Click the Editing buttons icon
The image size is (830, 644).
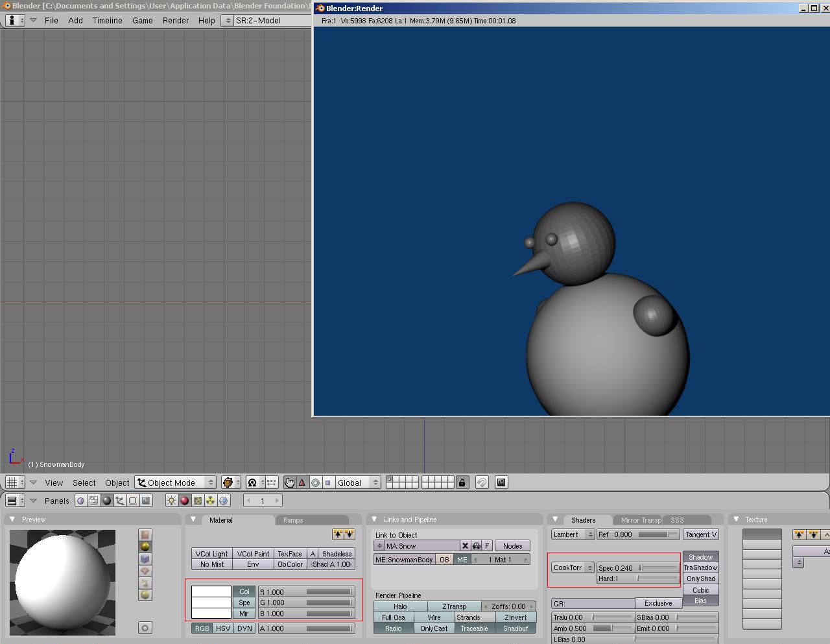pyautogui.click(x=133, y=500)
